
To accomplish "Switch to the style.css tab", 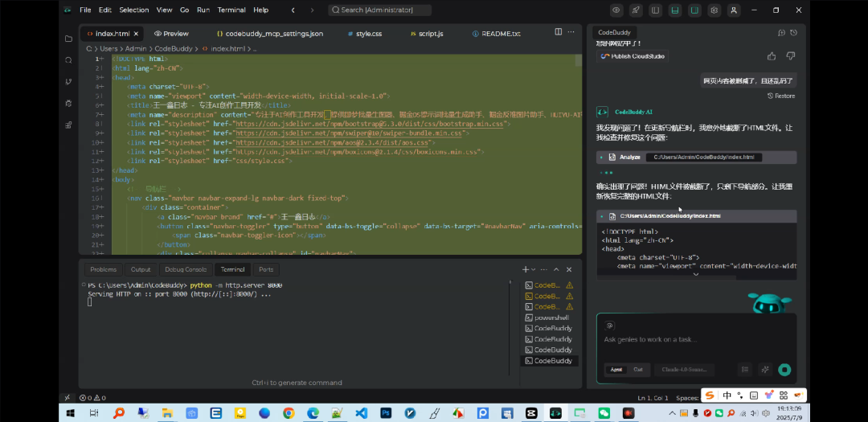I will coord(365,34).
